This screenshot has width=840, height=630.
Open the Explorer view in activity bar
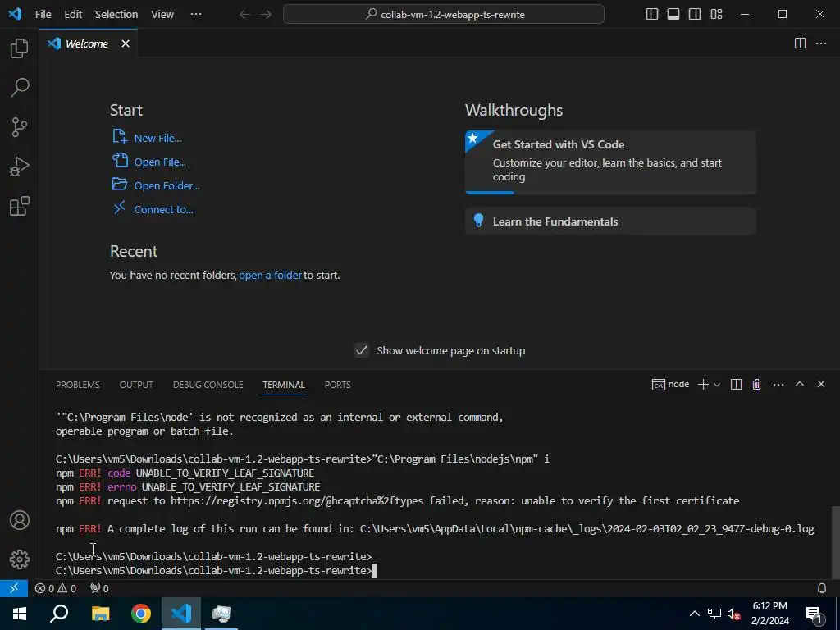point(20,48)
